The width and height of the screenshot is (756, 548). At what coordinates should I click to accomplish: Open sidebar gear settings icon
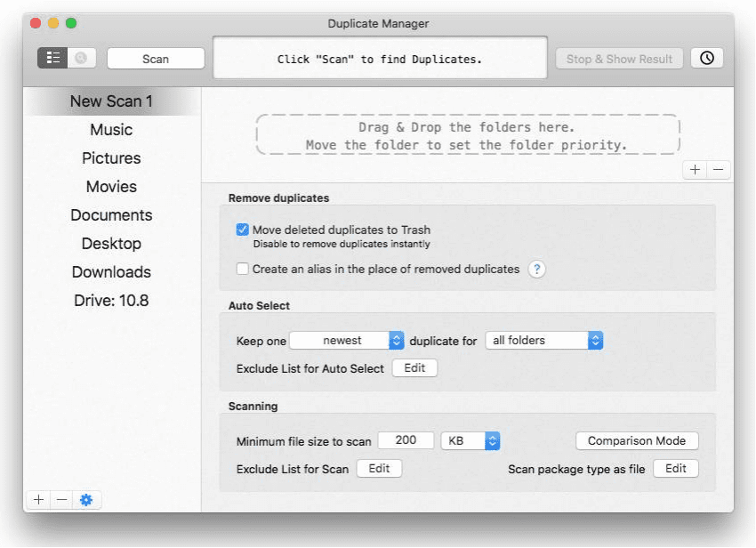(x=86, y=500)
